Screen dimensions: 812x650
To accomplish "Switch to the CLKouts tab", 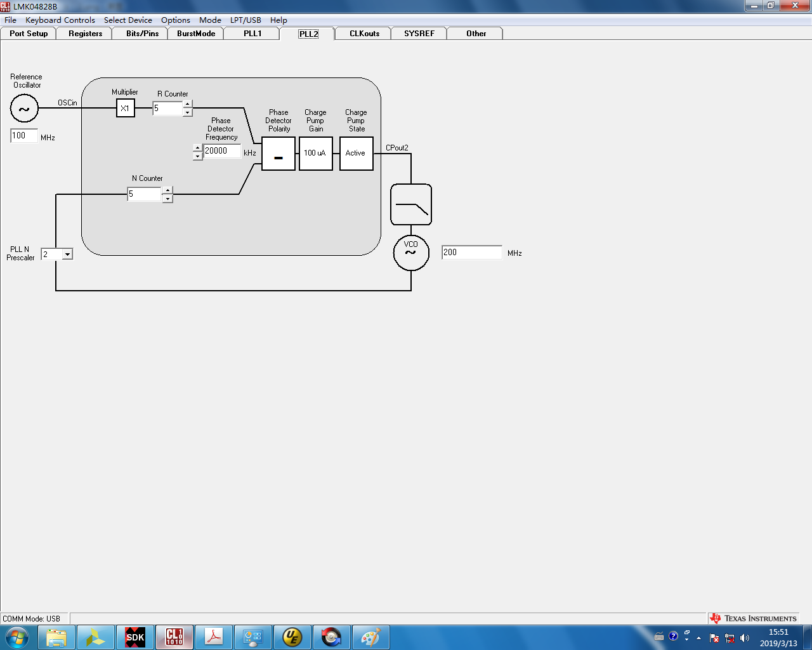I will pyautogui.click(x=364, y=34).
